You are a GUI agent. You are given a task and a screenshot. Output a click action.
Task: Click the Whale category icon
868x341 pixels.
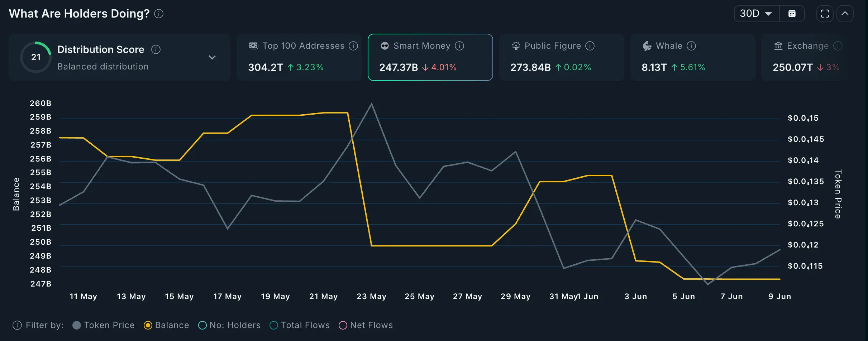click(x=647, y=46)
